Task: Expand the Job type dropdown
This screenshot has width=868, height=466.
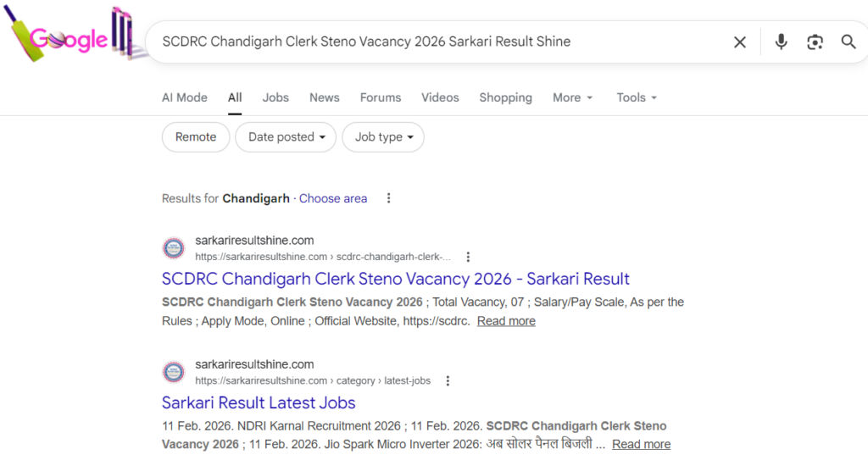Action: pyautogui.click(x=383, y=137)
